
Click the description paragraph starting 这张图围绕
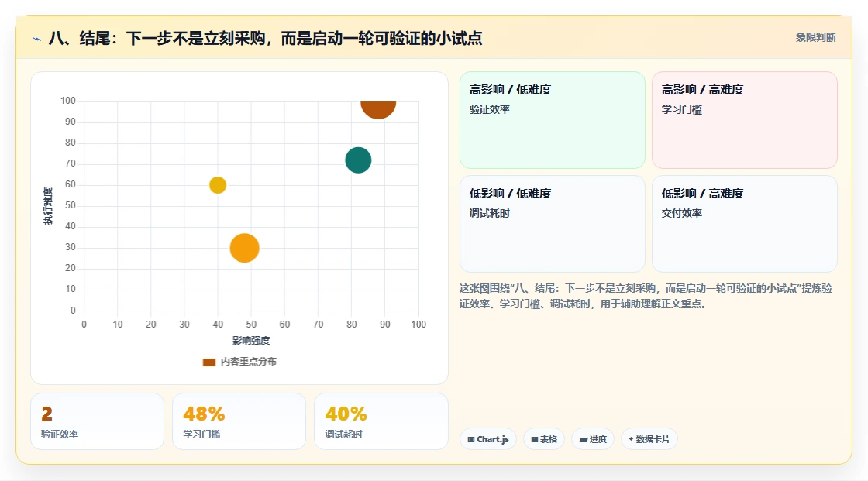click(x=646, y=296)
